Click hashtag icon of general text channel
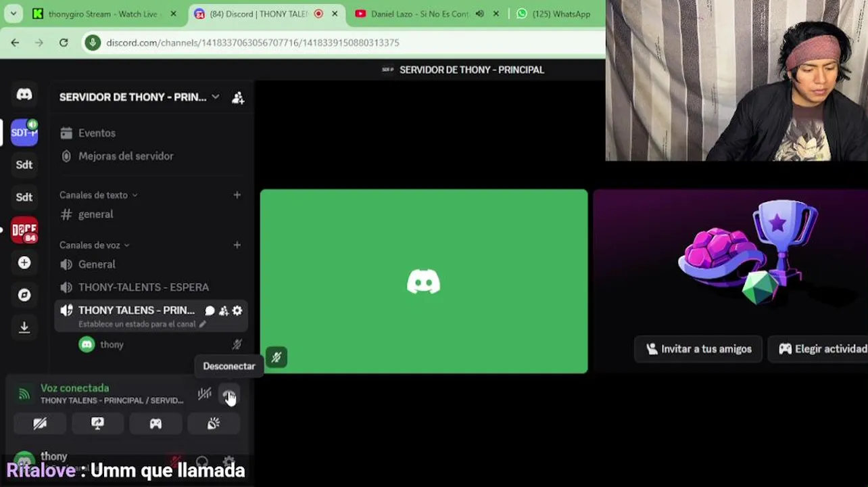The image size is (868, 487). (66, 214)
